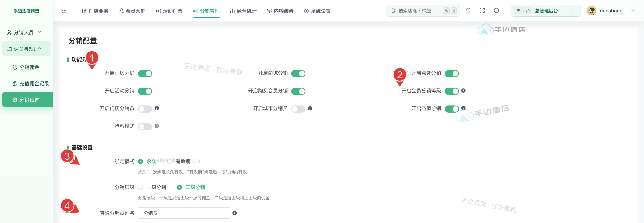Enable 抢客模式 switch
This screenshot has width=644, height=223.
click(x=145, y=127)
